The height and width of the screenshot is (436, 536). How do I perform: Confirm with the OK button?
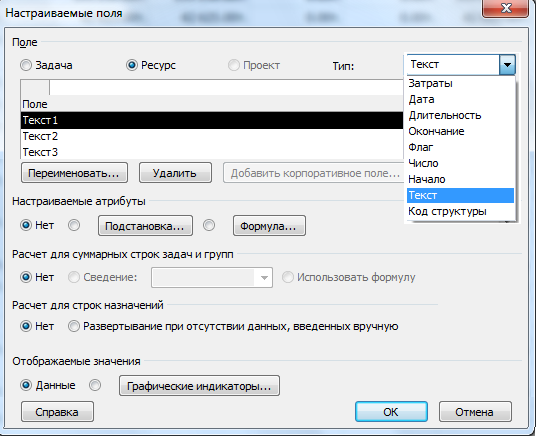click(391, 412)
